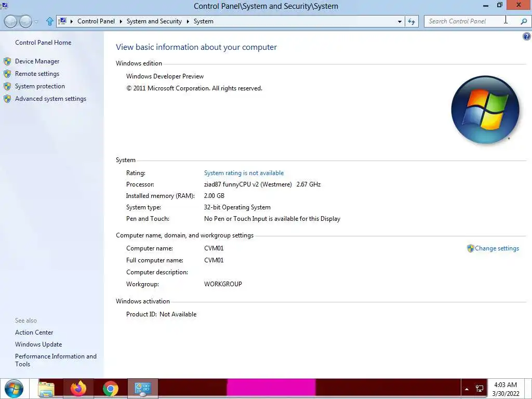Click the System protection shield icon
Viewport: 532px width, 399px height.
click(7, 86)
